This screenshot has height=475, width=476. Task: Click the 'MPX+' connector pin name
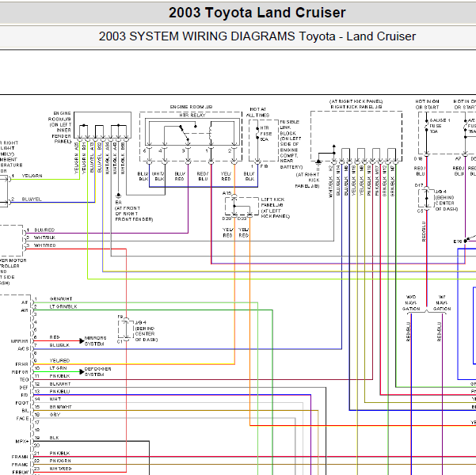pos(22,441)
